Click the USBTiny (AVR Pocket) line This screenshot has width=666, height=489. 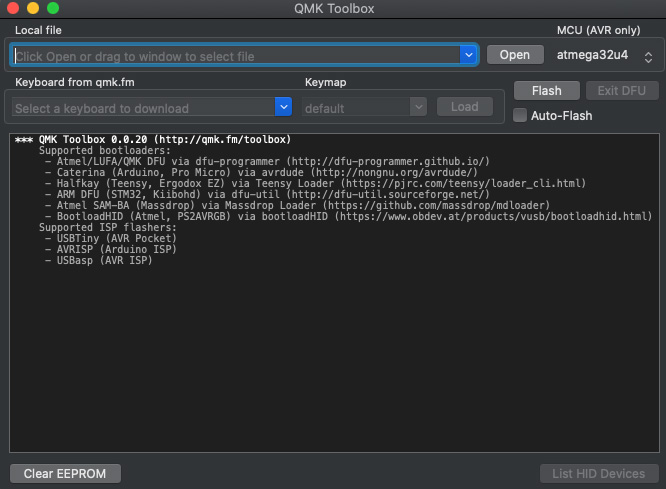coord(110,239)
